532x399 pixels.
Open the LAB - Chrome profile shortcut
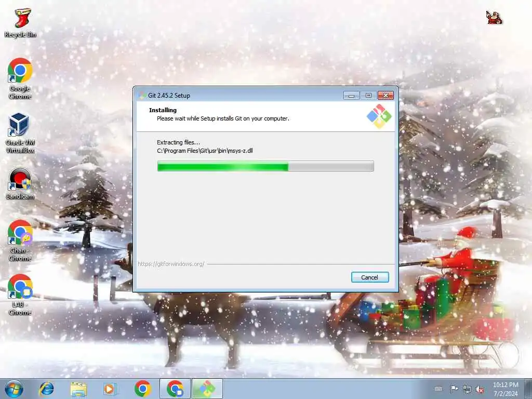point(20,295)
